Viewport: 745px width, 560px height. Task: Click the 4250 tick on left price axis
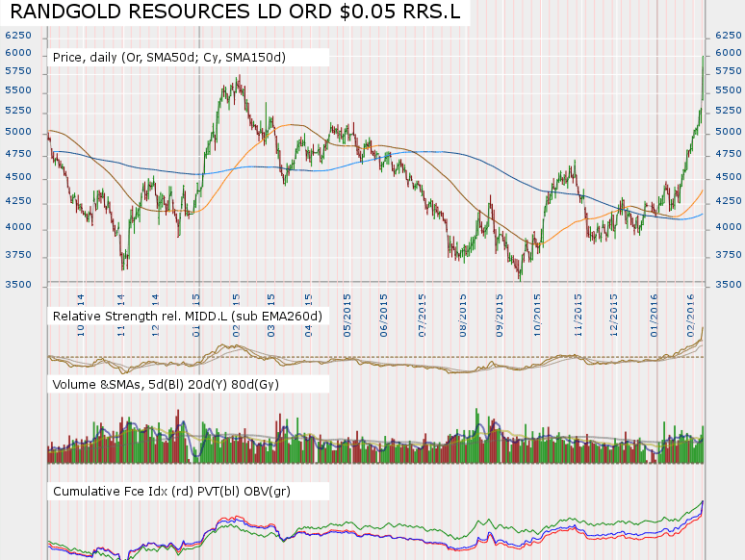[18, 201]
